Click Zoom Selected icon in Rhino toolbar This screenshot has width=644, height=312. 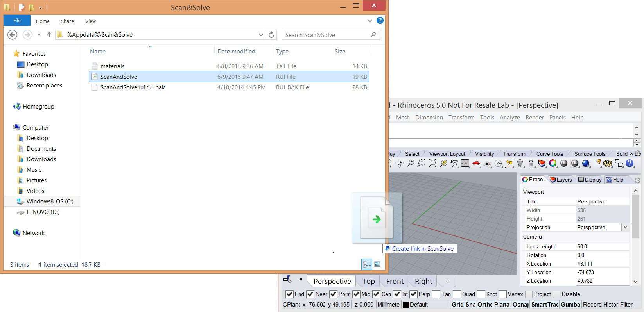[x=443, y=164]
